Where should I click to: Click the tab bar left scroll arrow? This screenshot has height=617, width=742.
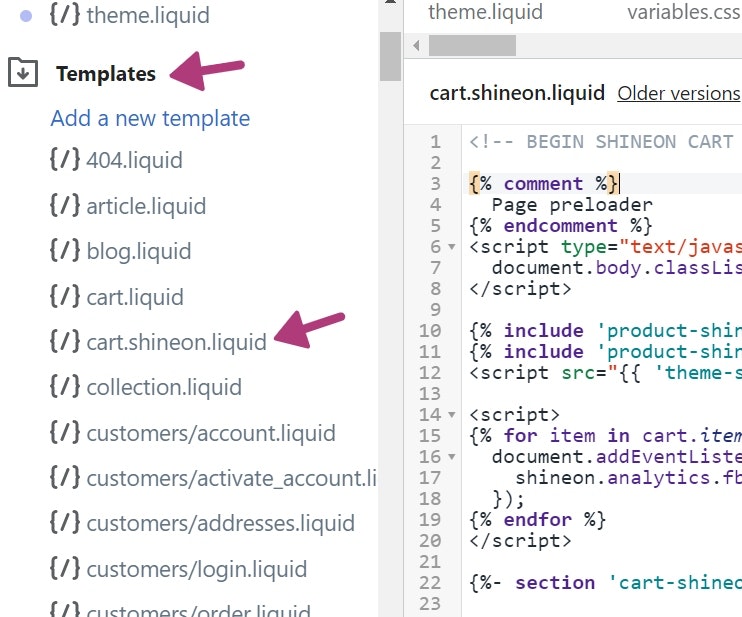416,46
